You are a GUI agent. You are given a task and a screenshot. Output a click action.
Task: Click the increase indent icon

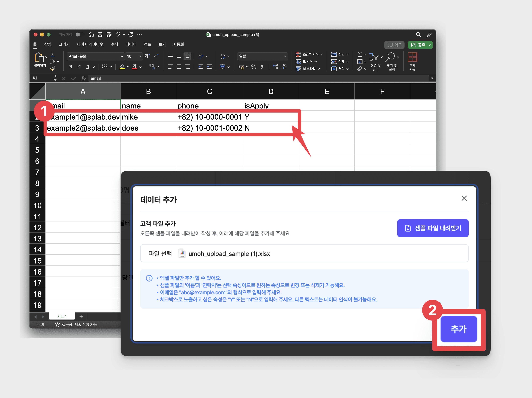coord(209,67)
